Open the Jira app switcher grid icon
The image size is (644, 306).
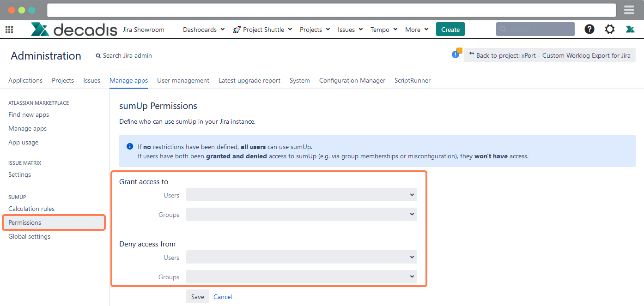[x=9, y=29]
